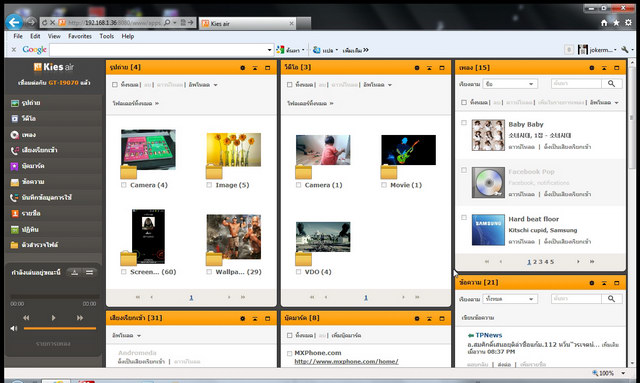The width and height of the screenshot is (640, 383).
Task: Open the calendar icon in sidebar
Action: [x=15, y=229]
